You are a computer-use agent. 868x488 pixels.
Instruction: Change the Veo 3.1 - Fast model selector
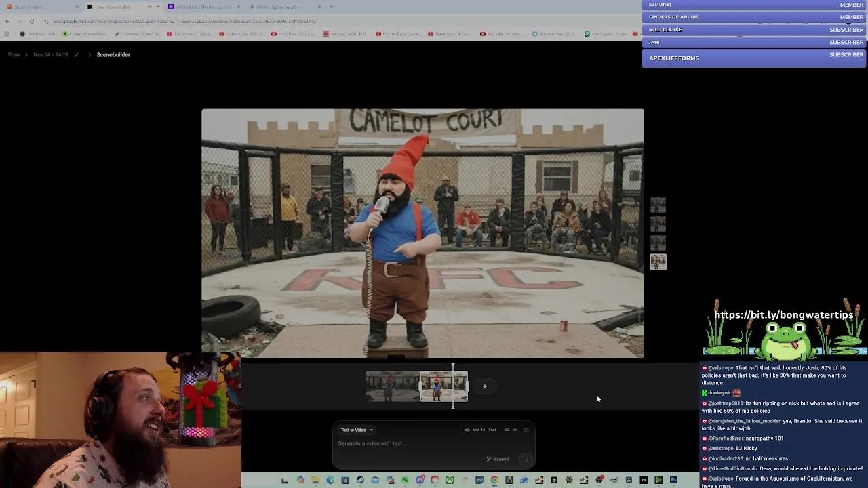coord(480,430)
